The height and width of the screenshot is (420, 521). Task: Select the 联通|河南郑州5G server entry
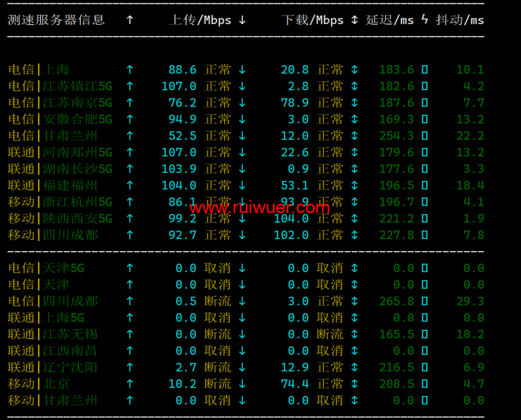tap(60, 152)
